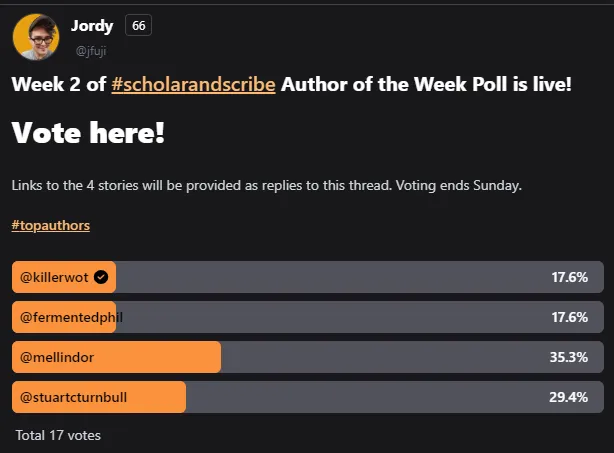Viewport: 614px width, 453px height.
Task: Click the Vote here! heading
Action: click(x=88, y=133)
